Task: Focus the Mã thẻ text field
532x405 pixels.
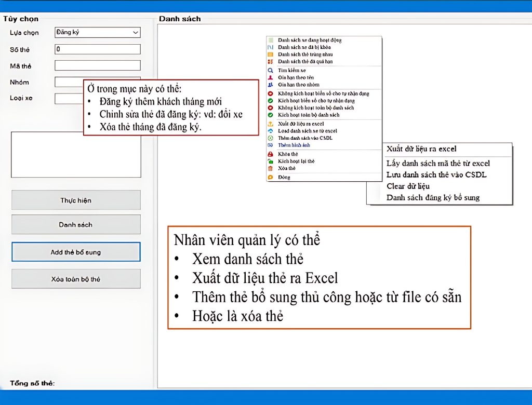Action: point(97,66)
